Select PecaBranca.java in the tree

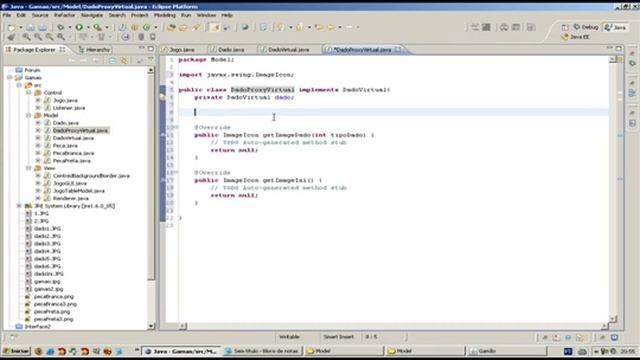coord(73,153)
